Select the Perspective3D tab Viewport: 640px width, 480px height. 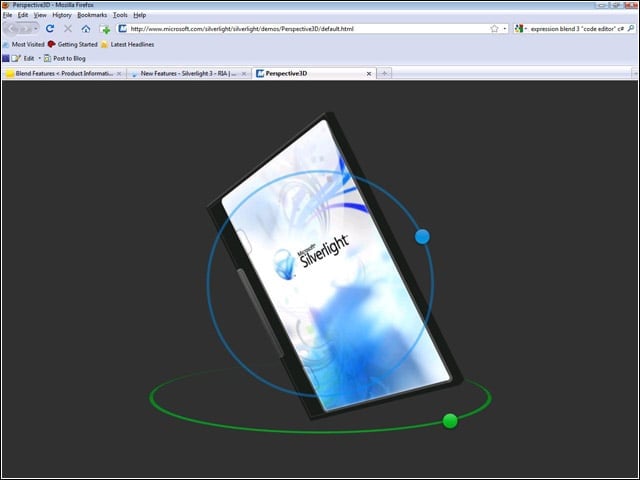tap(313, 73)
